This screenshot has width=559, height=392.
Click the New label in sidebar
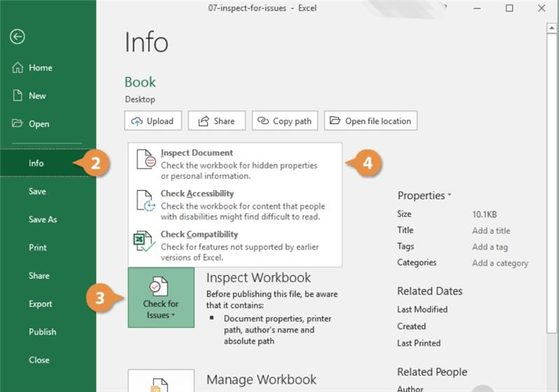click(x=38, y=96)
